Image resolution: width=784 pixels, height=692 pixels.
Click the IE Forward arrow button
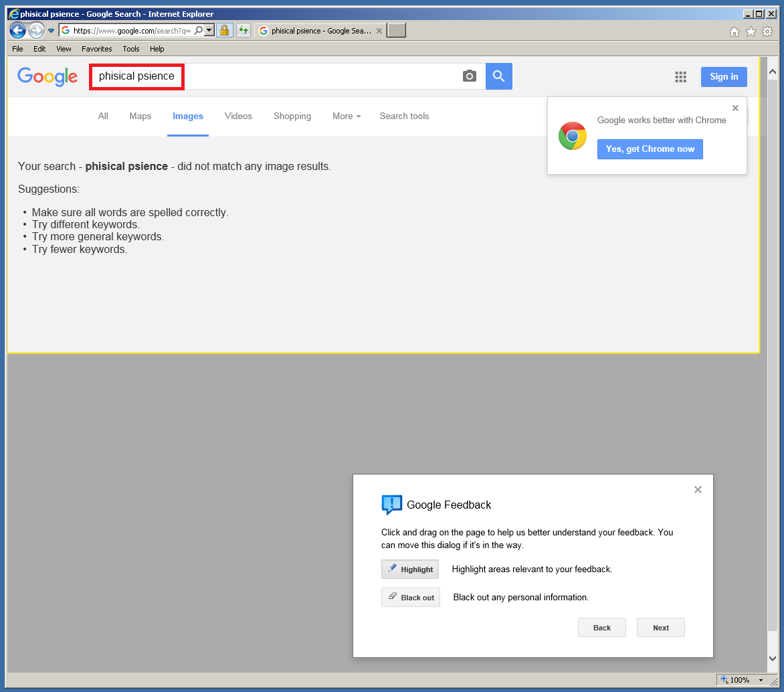point(36,31)
